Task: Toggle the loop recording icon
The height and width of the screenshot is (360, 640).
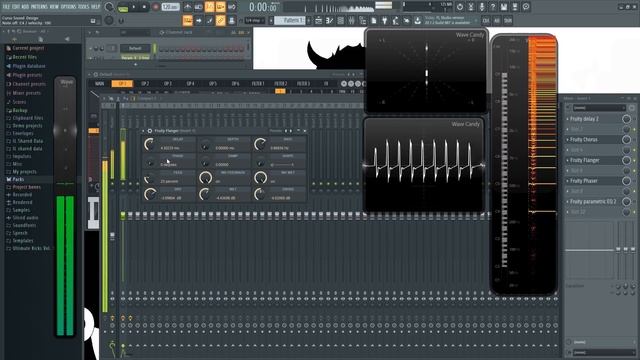Action: pyautogui.click(x=231, y=7)
